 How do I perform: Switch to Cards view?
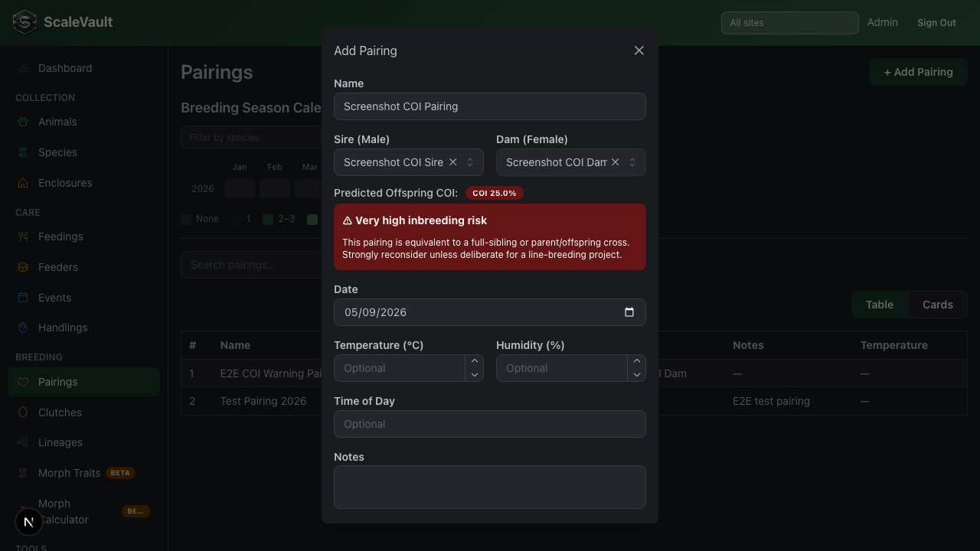(x=938, y=305)
